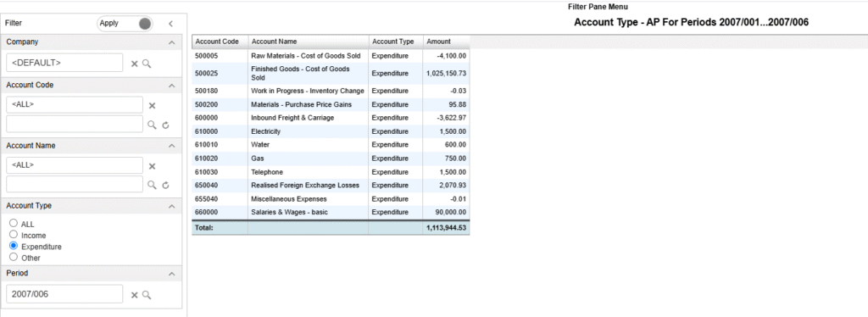Refresh the Account Name filter
This screenshot has width=868, height=317.
(165, 186)
